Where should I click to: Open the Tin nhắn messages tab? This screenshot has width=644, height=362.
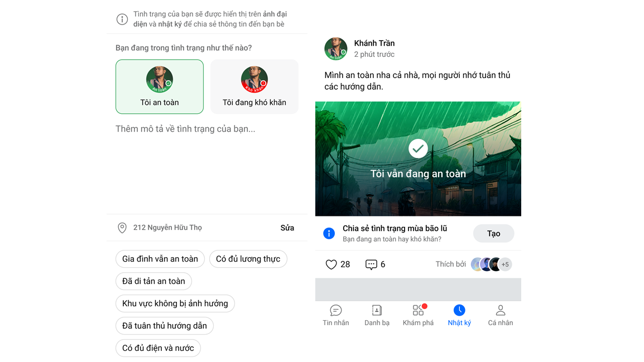(x=335, y=315)
